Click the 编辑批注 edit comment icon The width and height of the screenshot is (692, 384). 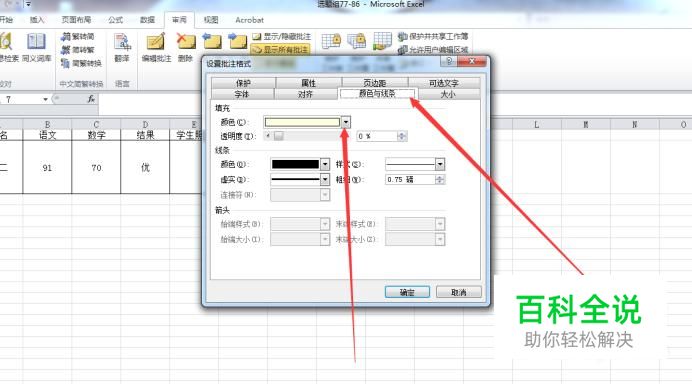[x=156, y=42]
